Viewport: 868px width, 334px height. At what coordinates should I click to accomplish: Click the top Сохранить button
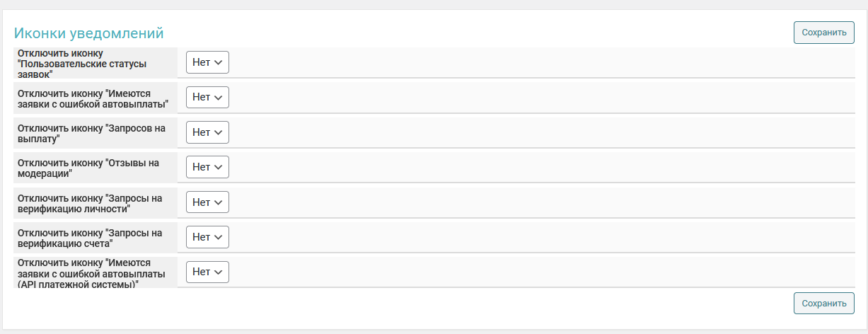(823, 33)
